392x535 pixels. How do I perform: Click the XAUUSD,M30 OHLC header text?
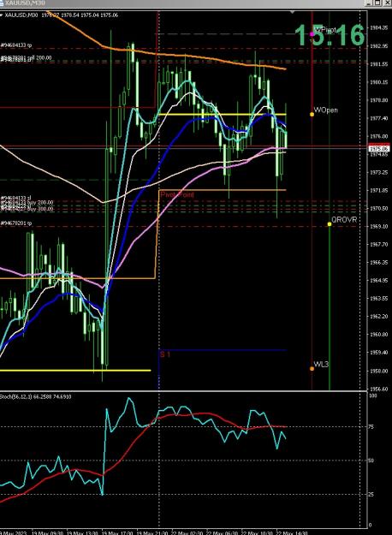pyautogui.click(x=62, y=15)
